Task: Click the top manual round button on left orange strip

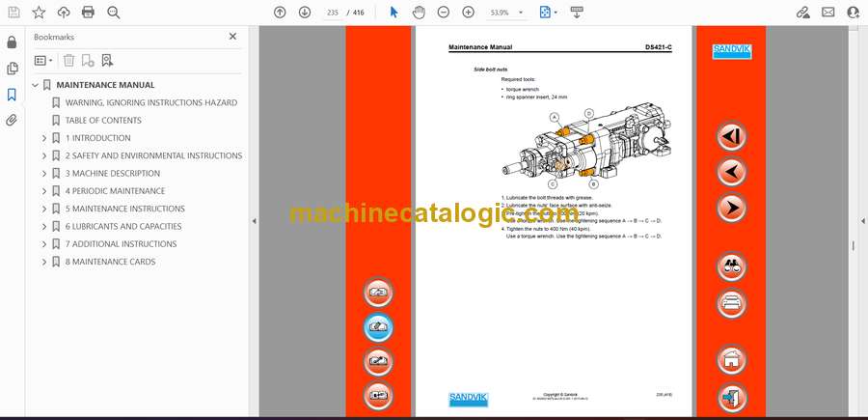Action: (378, 293)
